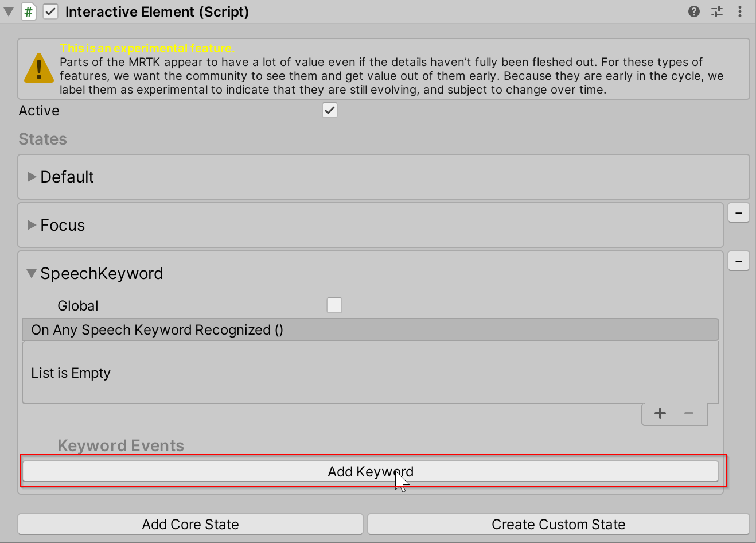Toggle the Active checkbox
Image resolution: width=756 pixels, height=543 pixels.
(x=330, y=110)
